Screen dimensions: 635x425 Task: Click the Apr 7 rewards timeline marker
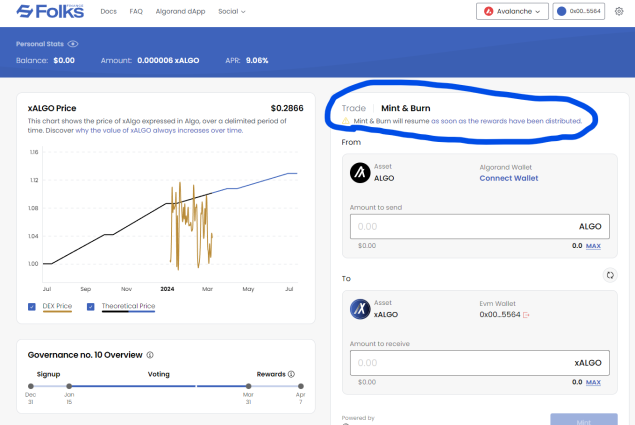coord(300,386)
